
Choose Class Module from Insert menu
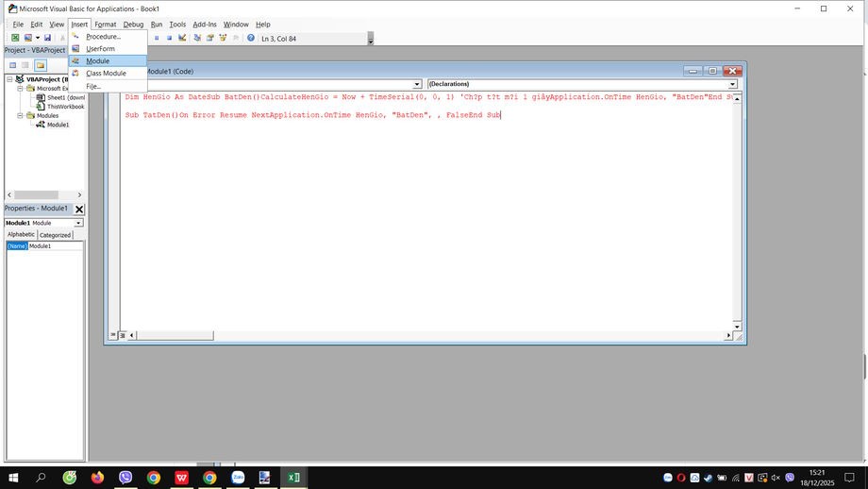[108, 73]
